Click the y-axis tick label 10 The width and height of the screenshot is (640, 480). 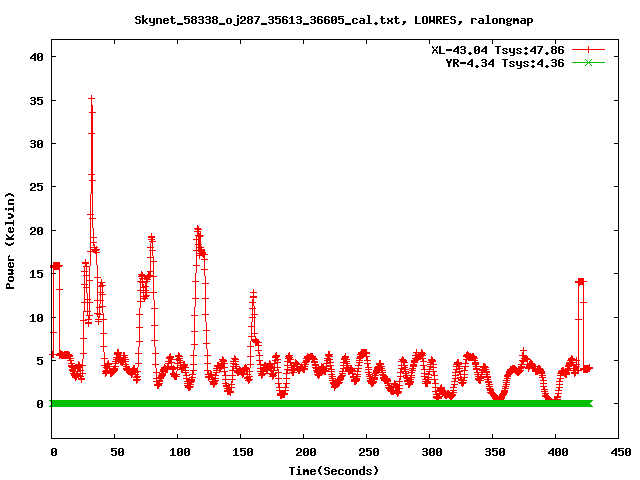[37, 317]
